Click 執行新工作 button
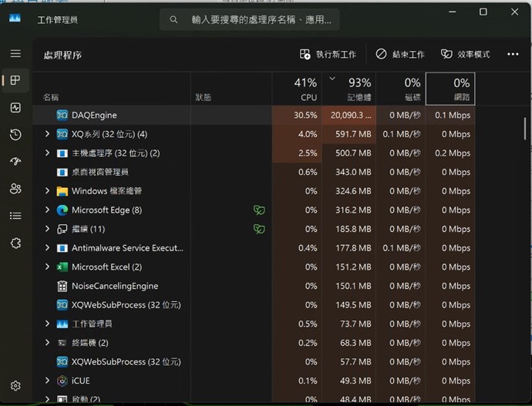Viewport: 532px width, 406px height. 328,55
